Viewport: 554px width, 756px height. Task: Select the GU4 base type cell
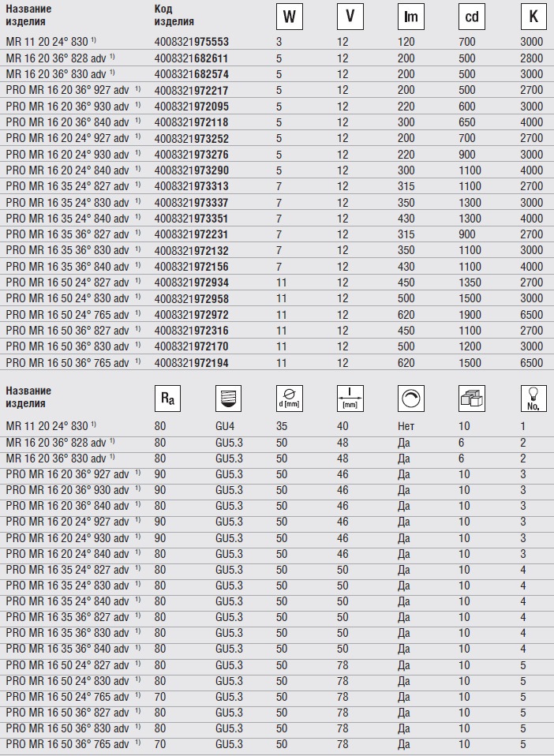tap(225, 425)
